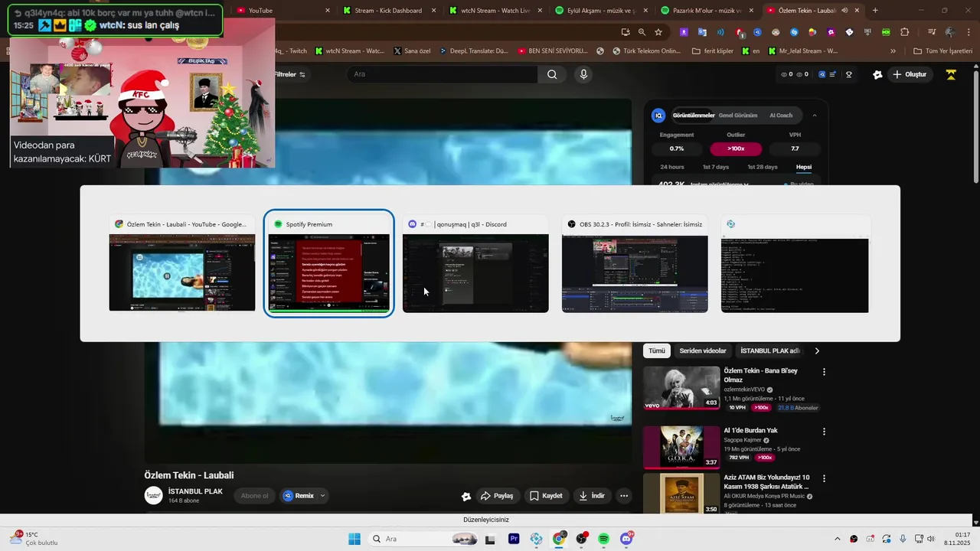The image size is (980, 551).
Task: Select the terminal window thumbnail in switcher
Action: [795, 263]
